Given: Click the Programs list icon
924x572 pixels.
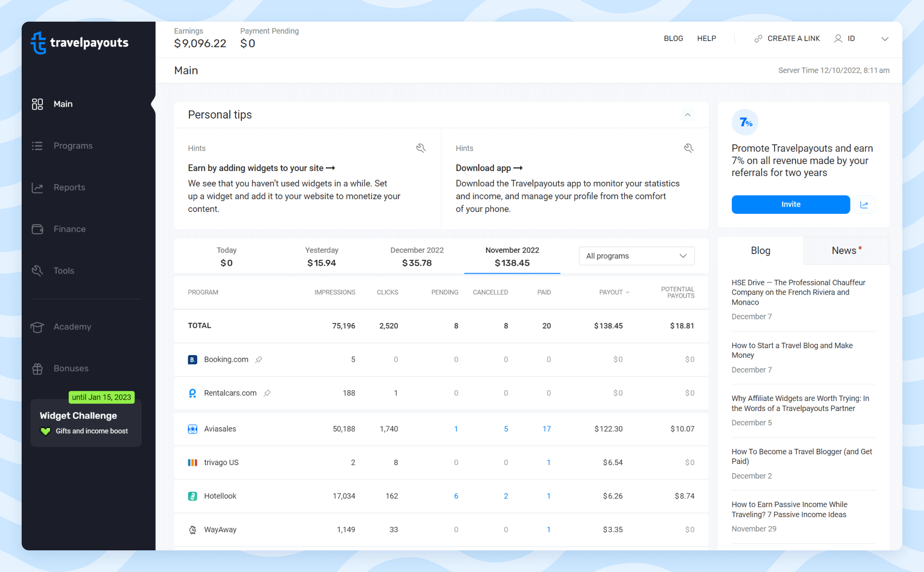Looking at the screenshot, I should 37,146.
